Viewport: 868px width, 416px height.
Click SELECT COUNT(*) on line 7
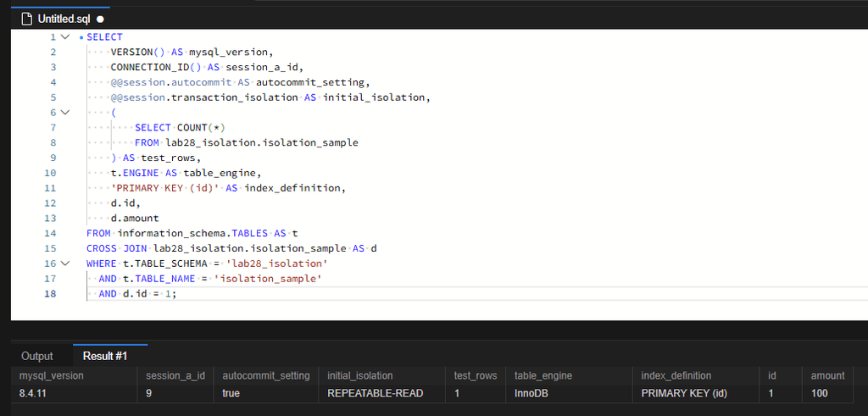pyautogui.click(x=180, y=127)
